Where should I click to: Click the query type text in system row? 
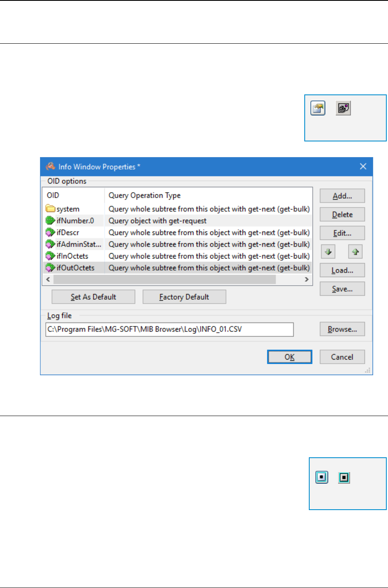tap(209, 209)
